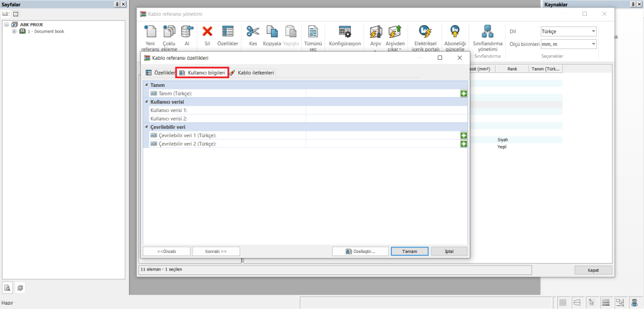Click the Yeni referans icon
The image size is (644, 309).
point(150,32)
